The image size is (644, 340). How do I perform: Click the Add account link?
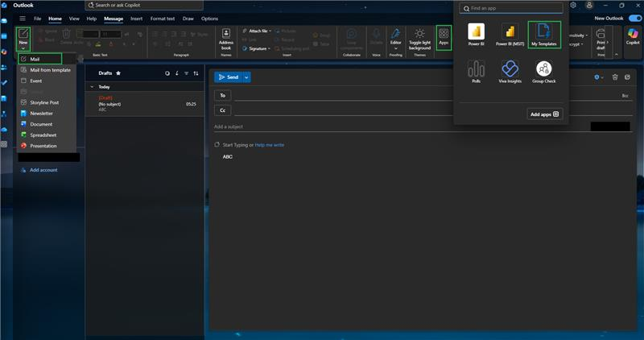[43, 170]
